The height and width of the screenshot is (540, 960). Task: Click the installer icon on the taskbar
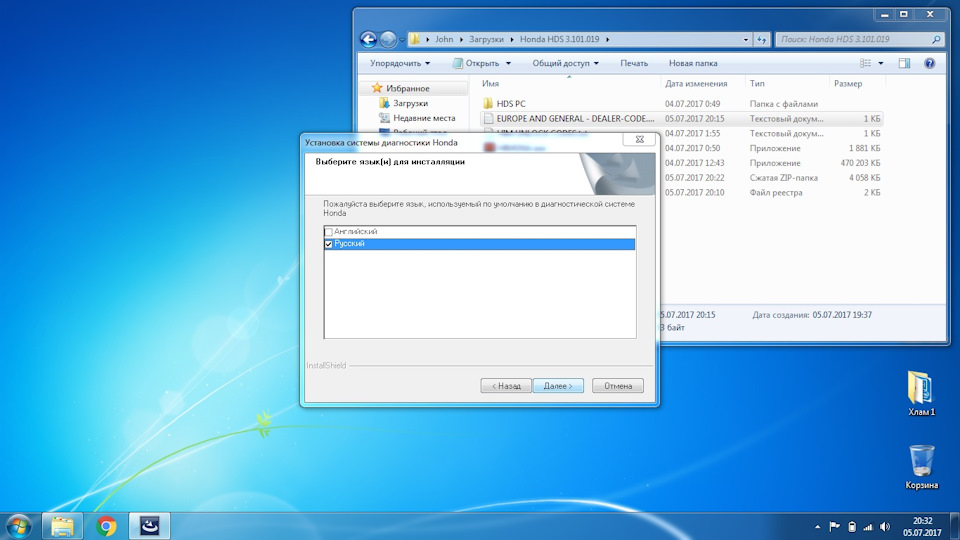pos(149,527)
